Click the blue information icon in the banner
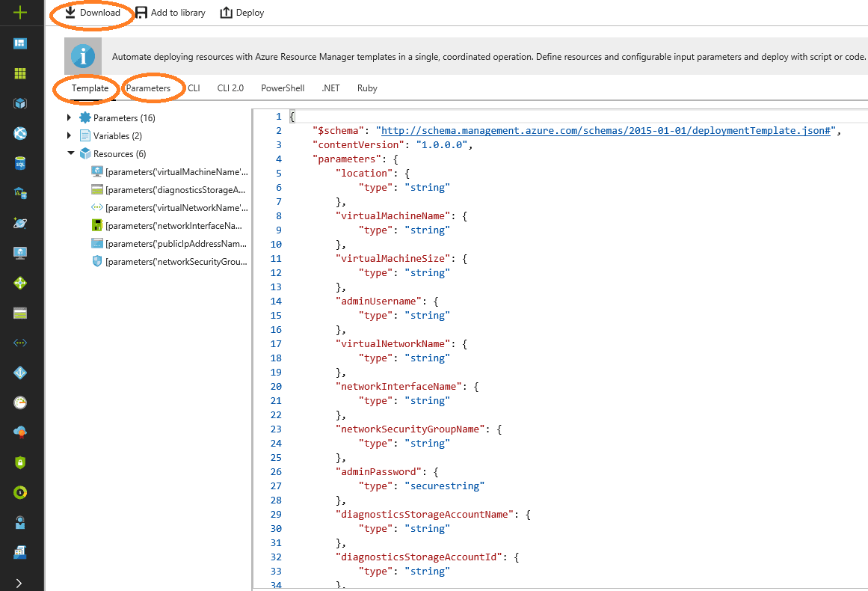This screenshot has height=591, width=868. (83, 56)
